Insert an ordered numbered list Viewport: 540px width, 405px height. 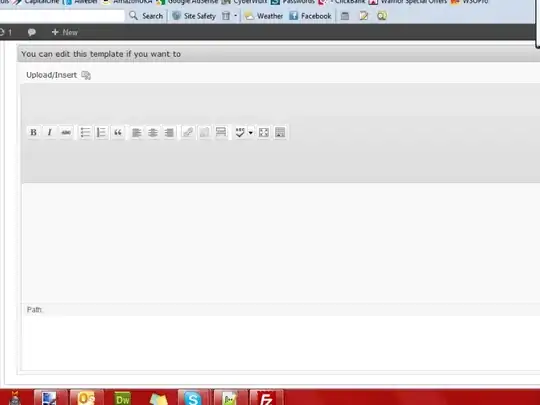tap(101, 132)
